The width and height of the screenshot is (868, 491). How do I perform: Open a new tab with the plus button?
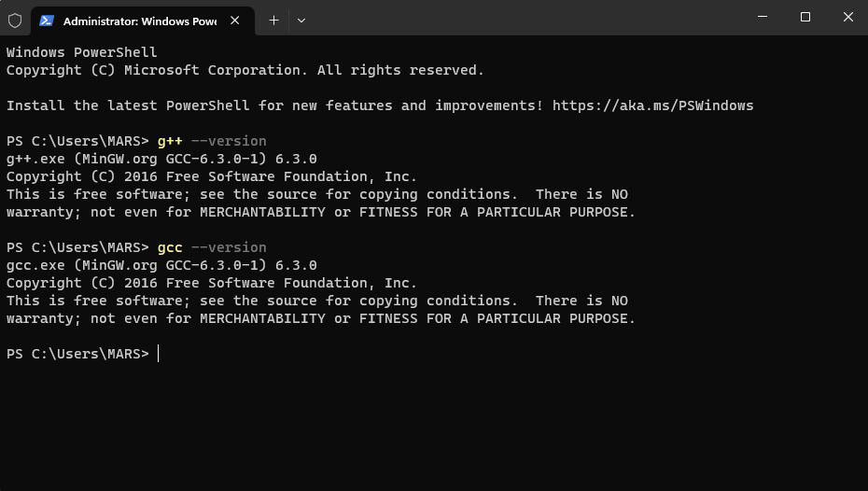tap(273, 20)
